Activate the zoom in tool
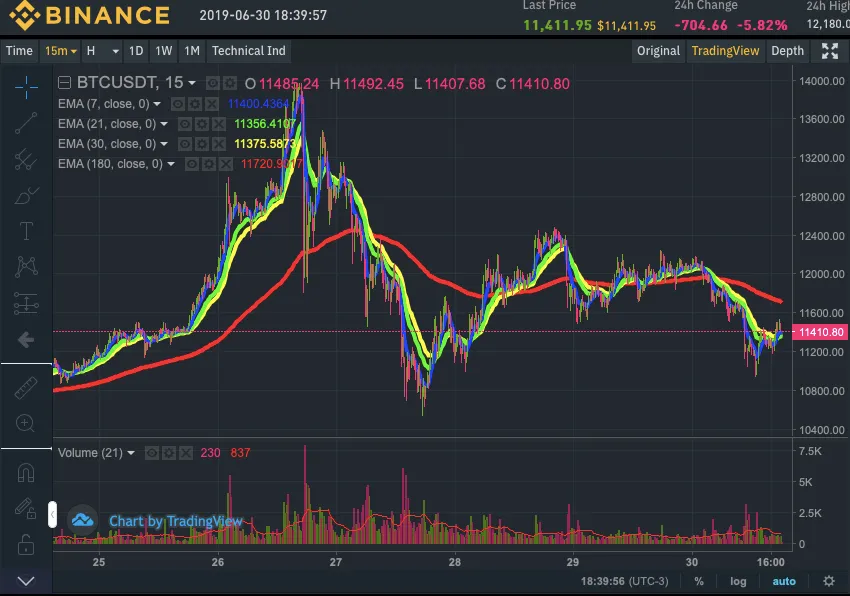850x596 pixels. tap(25, 423)
